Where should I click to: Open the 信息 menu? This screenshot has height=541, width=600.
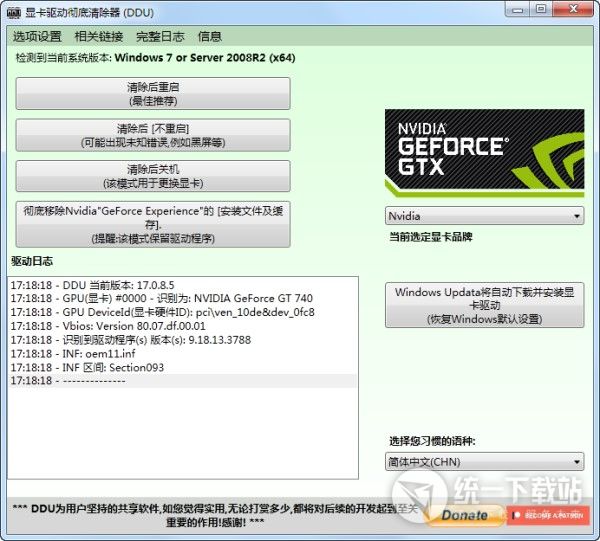point(210,36)
